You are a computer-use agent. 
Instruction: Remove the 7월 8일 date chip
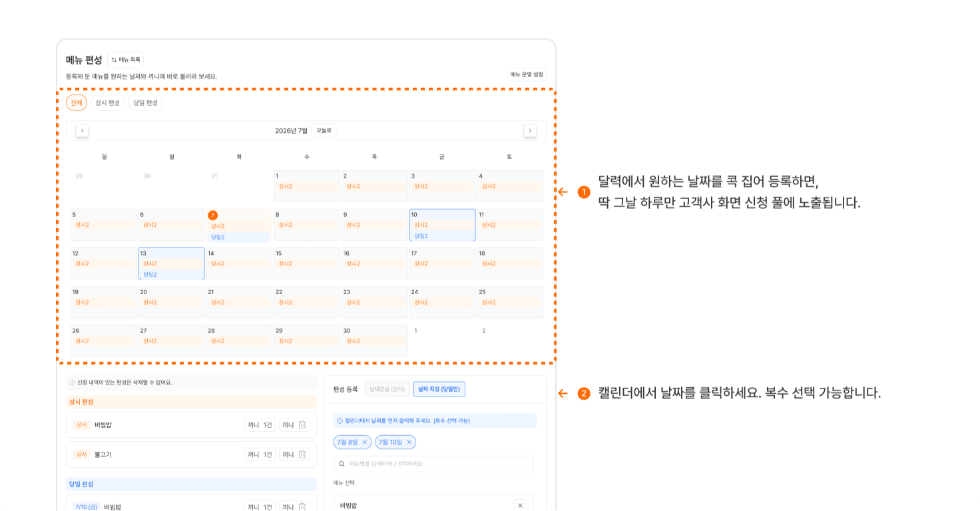click(x=364, y=442)
